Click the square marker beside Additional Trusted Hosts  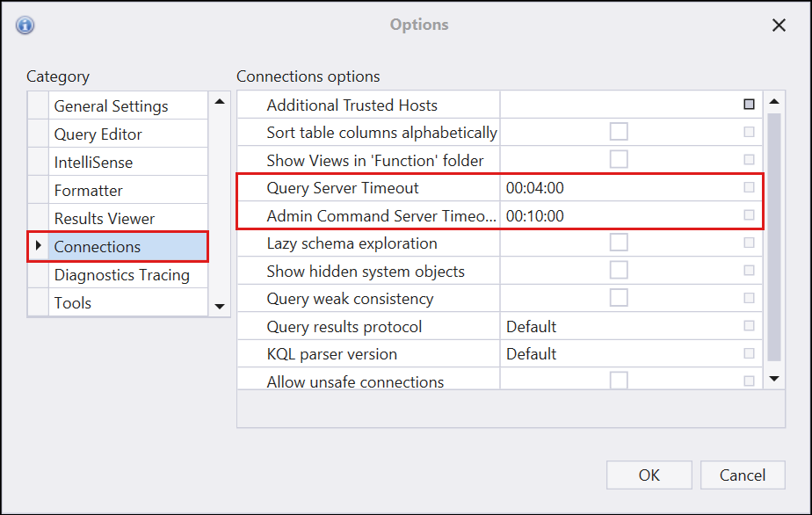(749, 105)
